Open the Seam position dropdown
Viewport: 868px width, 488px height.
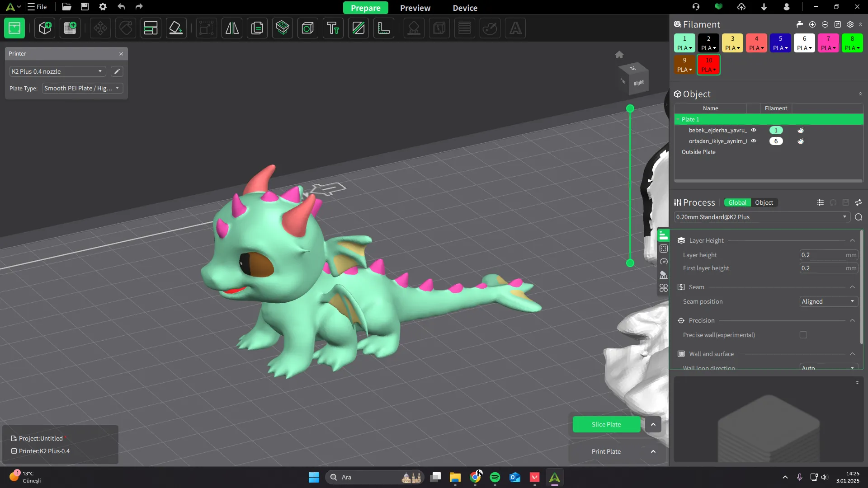828,301
